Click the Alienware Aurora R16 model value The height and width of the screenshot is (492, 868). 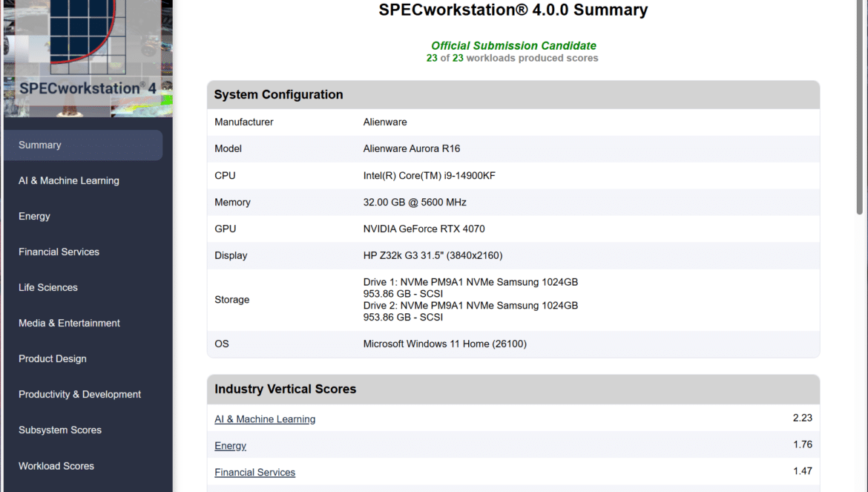pyautogui.click(x=411, y=148)
